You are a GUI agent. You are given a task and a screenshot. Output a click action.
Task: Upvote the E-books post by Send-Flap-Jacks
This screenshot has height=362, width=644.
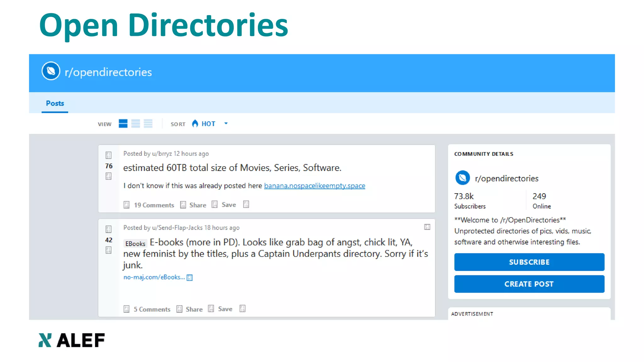click(108, 229)
